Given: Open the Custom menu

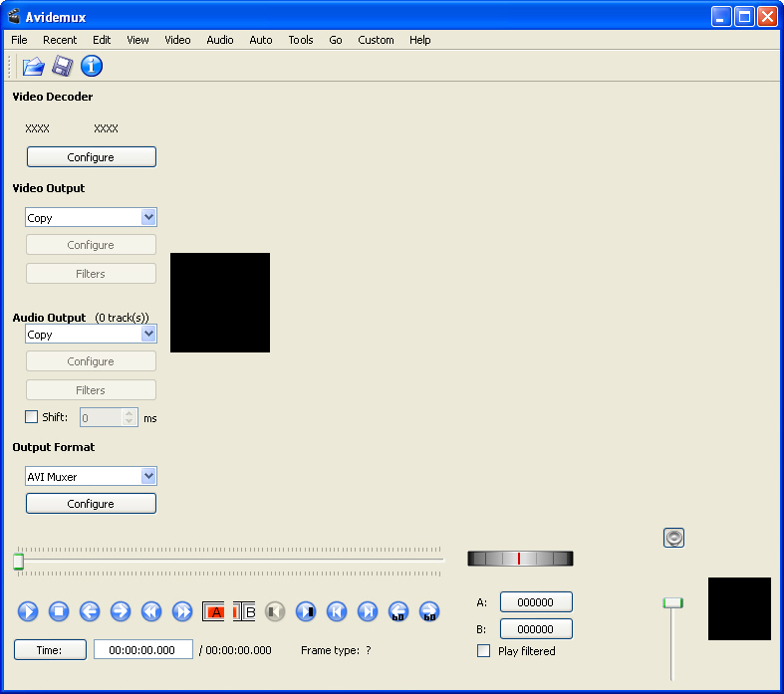Looking at the screenshot, I should 376,40.
